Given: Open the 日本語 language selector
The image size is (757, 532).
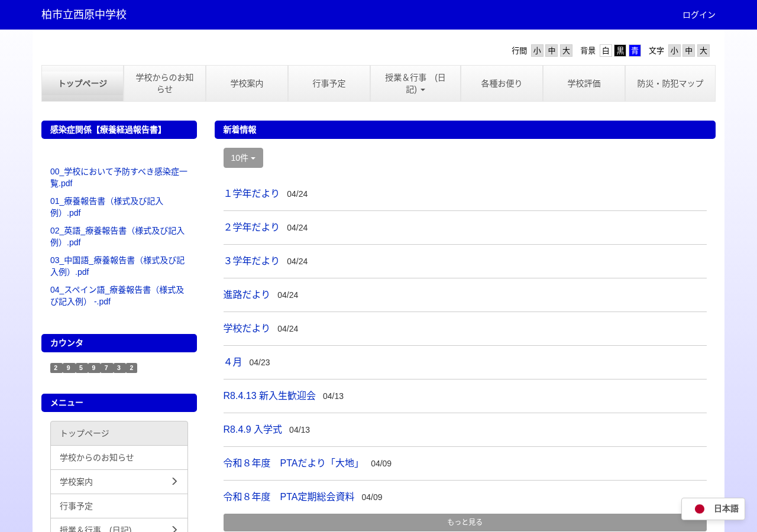Looking at the screenshot, I should point(713,508).
